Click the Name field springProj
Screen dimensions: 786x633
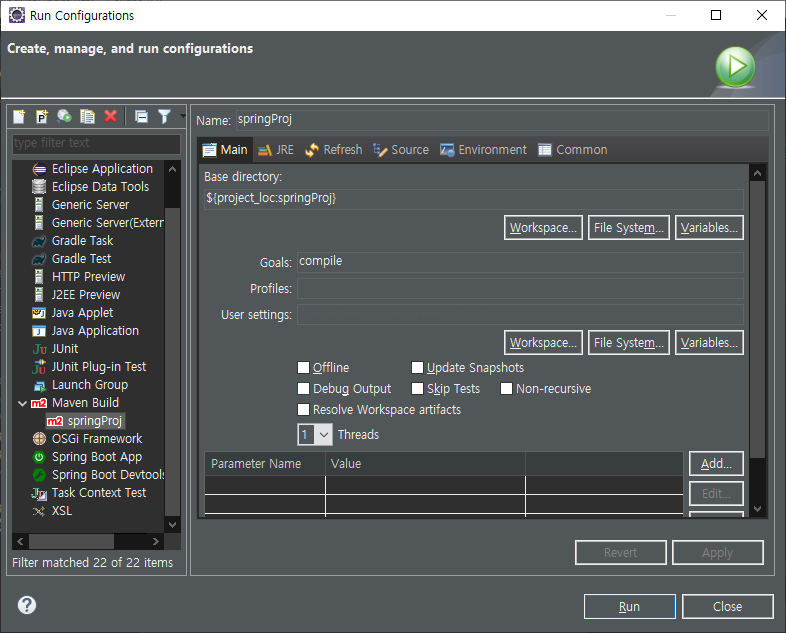(x=502, y=120)
